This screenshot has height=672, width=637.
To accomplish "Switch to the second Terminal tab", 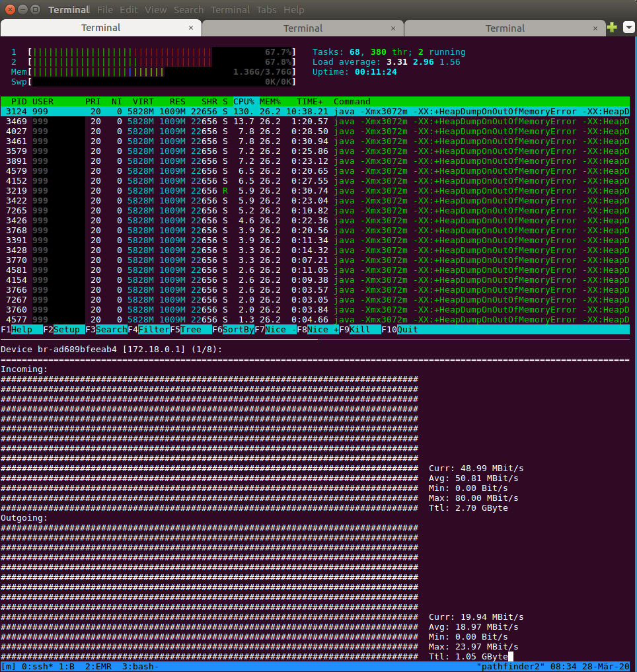I will tap(303, 28).
